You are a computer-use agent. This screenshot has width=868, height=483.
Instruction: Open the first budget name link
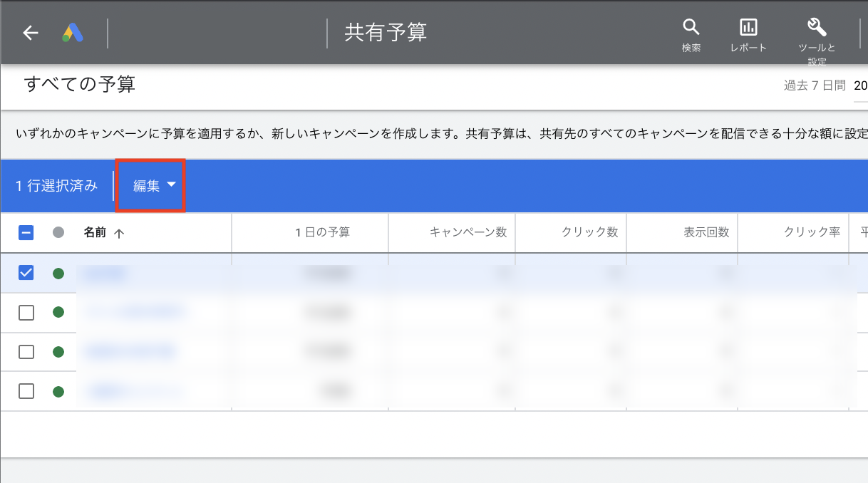[104, 273]
